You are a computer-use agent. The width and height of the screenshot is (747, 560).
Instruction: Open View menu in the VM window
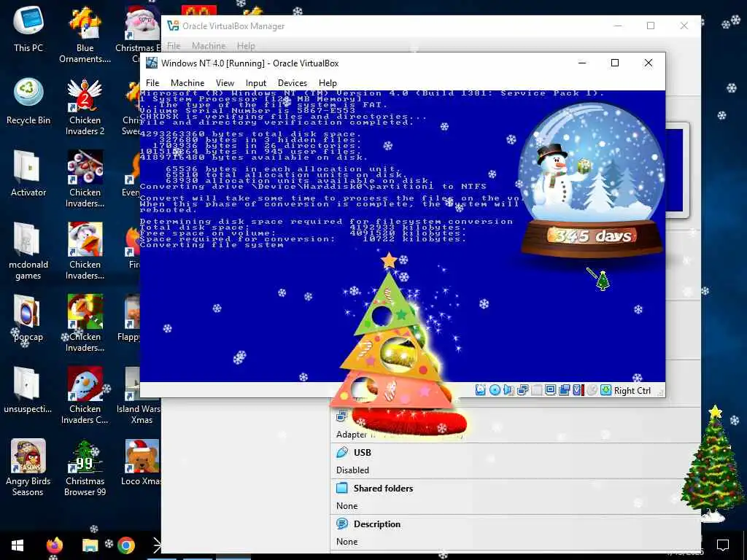click(225, 83)
